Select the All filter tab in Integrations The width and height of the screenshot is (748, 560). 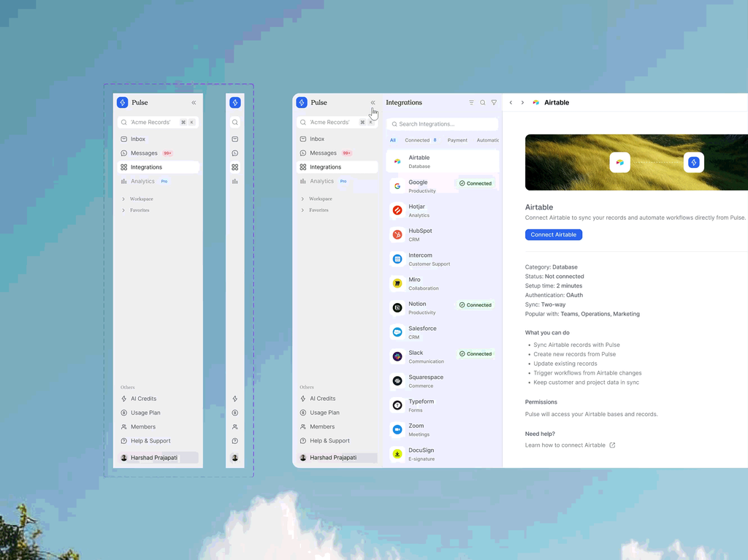tap(392, 140)
